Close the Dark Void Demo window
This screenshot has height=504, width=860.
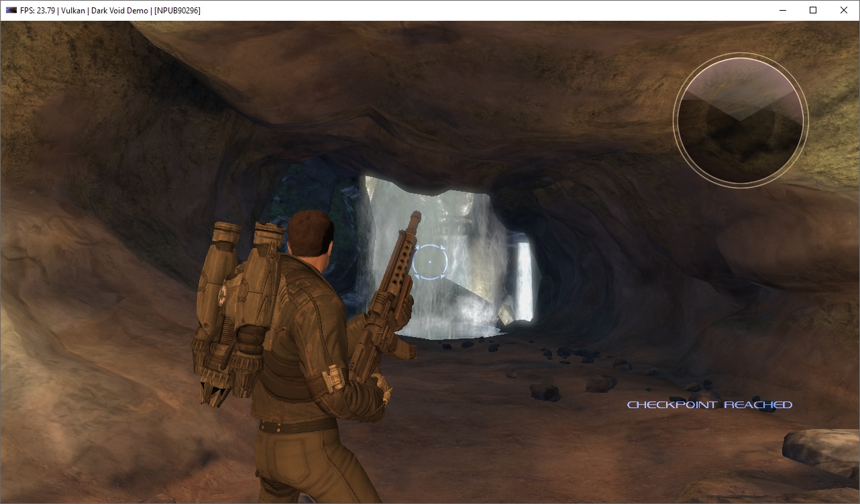tap(844, 10)
